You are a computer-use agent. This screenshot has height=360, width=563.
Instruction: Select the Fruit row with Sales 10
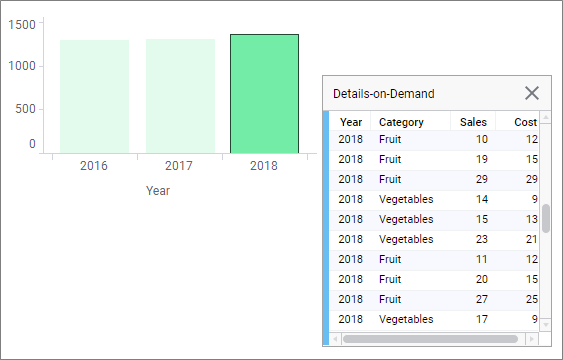click(434, 139)
